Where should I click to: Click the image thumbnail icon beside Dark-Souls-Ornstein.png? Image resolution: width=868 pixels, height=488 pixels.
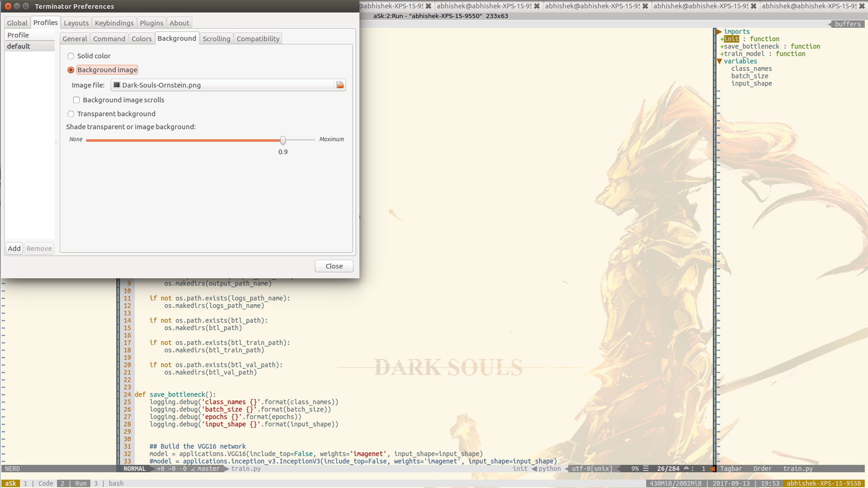coord(117,85)
